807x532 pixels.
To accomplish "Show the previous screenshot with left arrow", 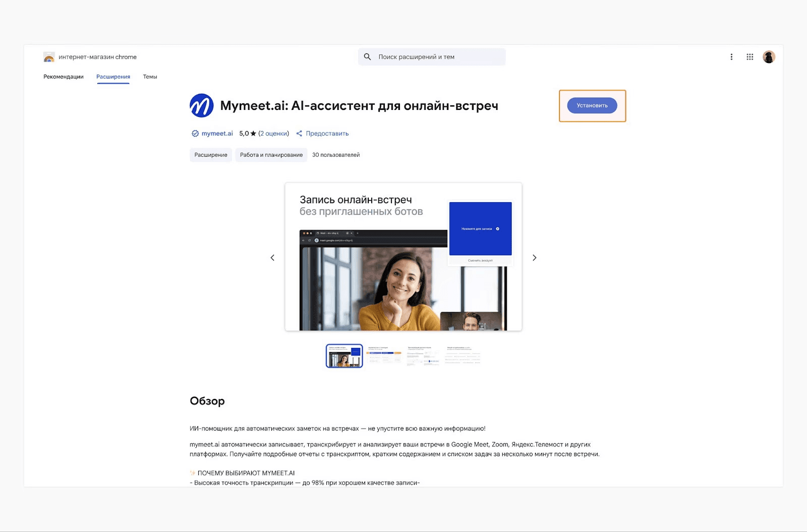I will click(x=272, y=258).
